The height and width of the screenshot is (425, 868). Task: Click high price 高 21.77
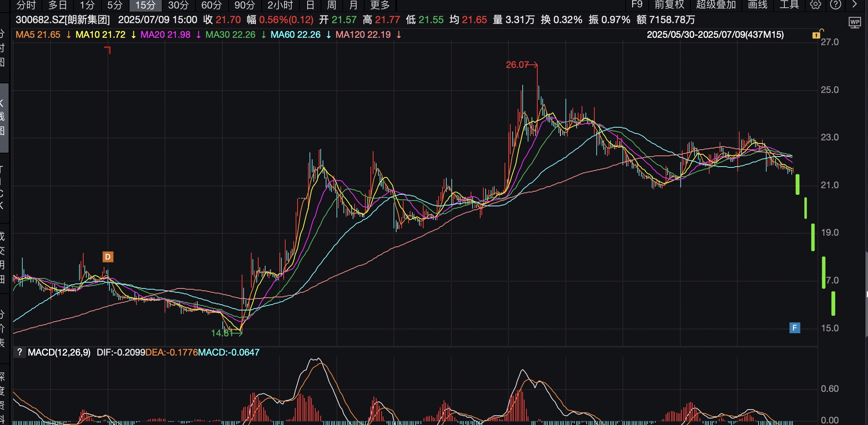[x=382, y=20]
